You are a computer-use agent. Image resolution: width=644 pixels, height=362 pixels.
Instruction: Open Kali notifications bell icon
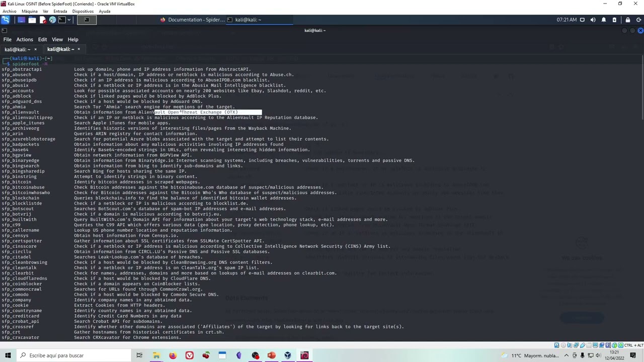click(x=604, y=20)
